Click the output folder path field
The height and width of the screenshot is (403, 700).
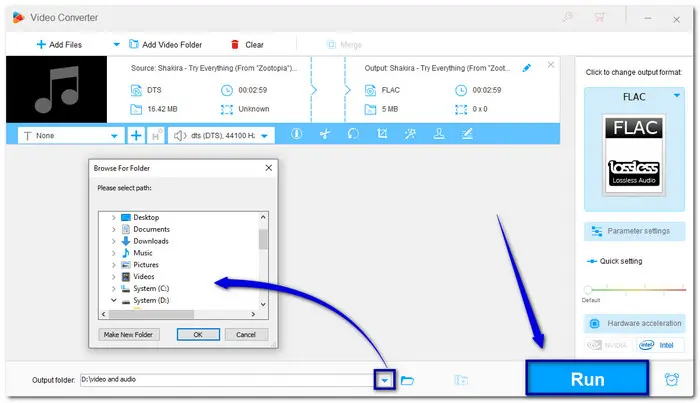pyautogui.click(x=227, y=380)
